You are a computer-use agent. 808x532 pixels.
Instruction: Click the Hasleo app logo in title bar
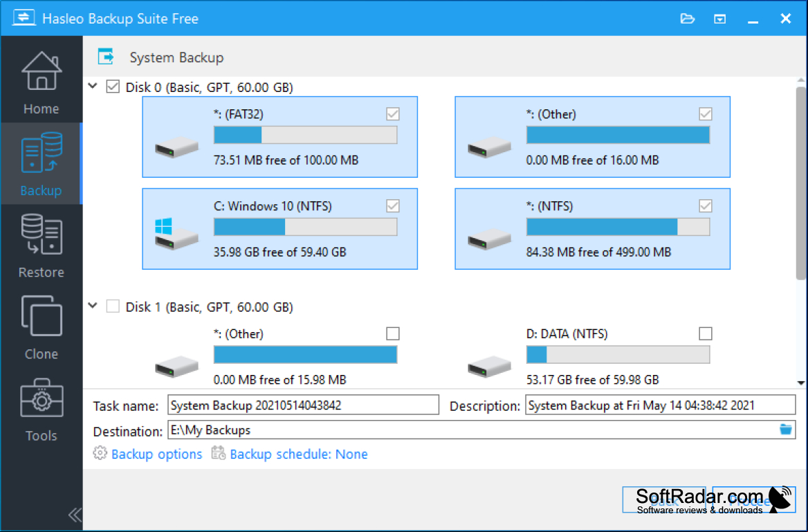(24, 18)
